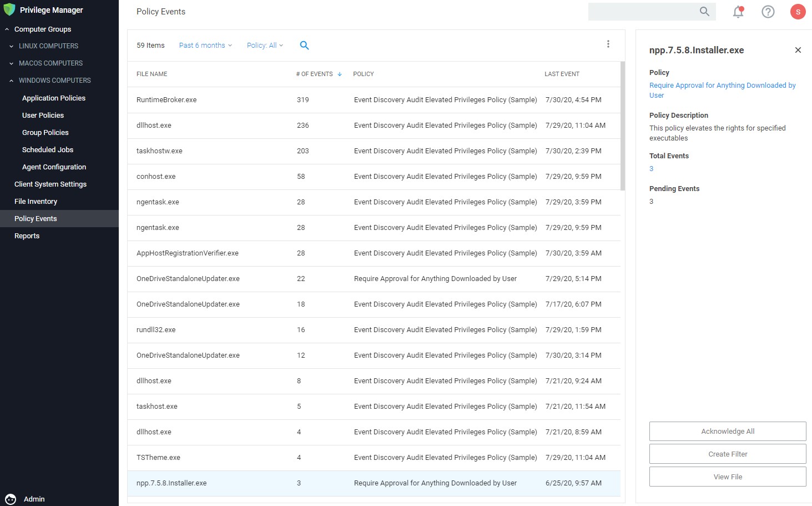Image resolution: width=812 pixels, height=506 pixels.
Task: Sort by POLICY column header
Action: click(364, 74)
